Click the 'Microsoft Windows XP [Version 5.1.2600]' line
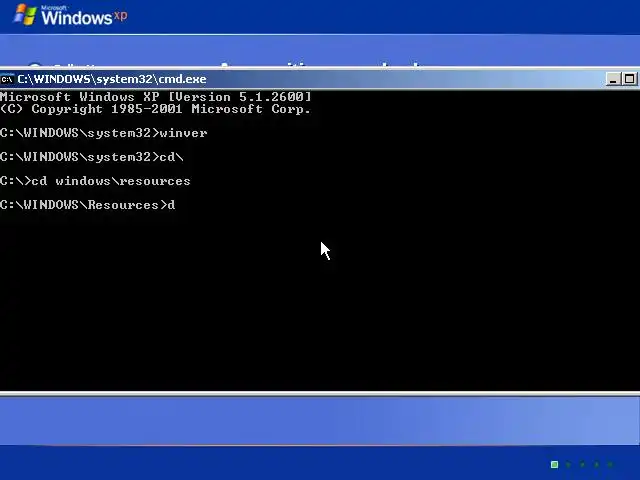 pos(156,97)
